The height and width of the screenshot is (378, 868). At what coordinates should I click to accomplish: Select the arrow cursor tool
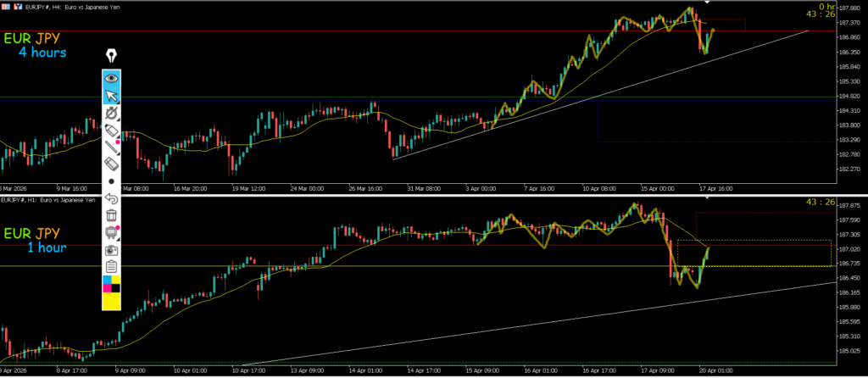click(x=112, y=97)
